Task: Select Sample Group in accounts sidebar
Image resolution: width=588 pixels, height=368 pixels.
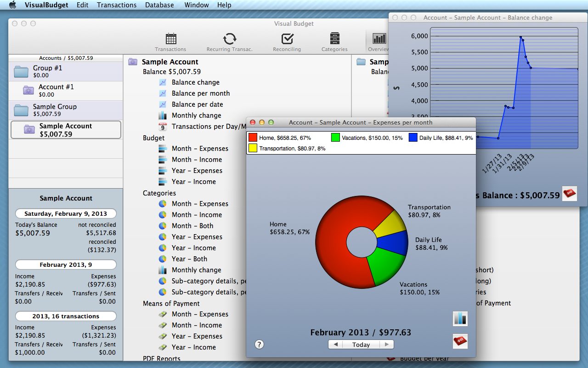Action: tap(66, 110)
